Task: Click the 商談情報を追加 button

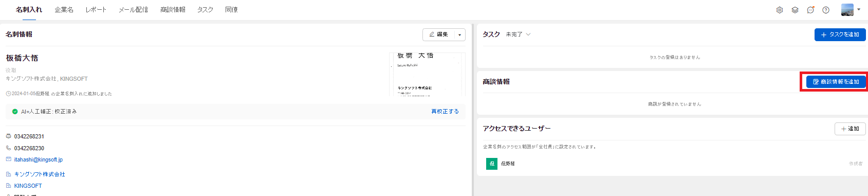Action: point(836,82)
